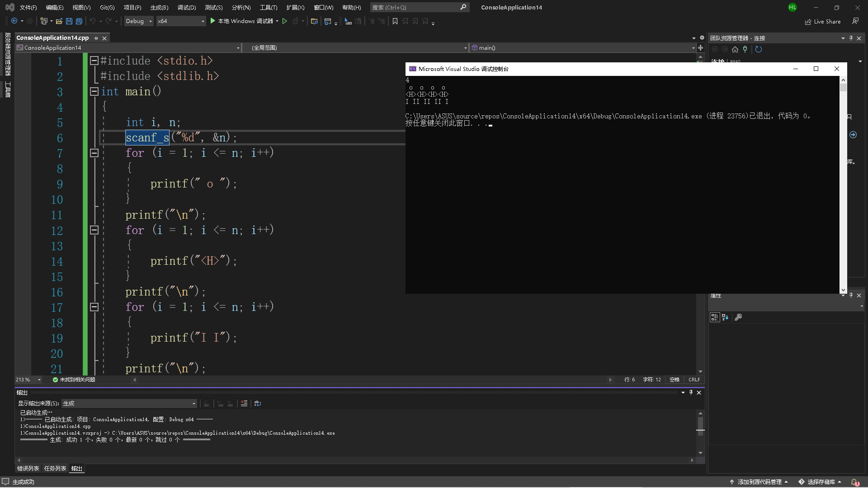Clear all output in the Output panel
The height and width of the screenshot is (488, 868).
coord(244,404)
